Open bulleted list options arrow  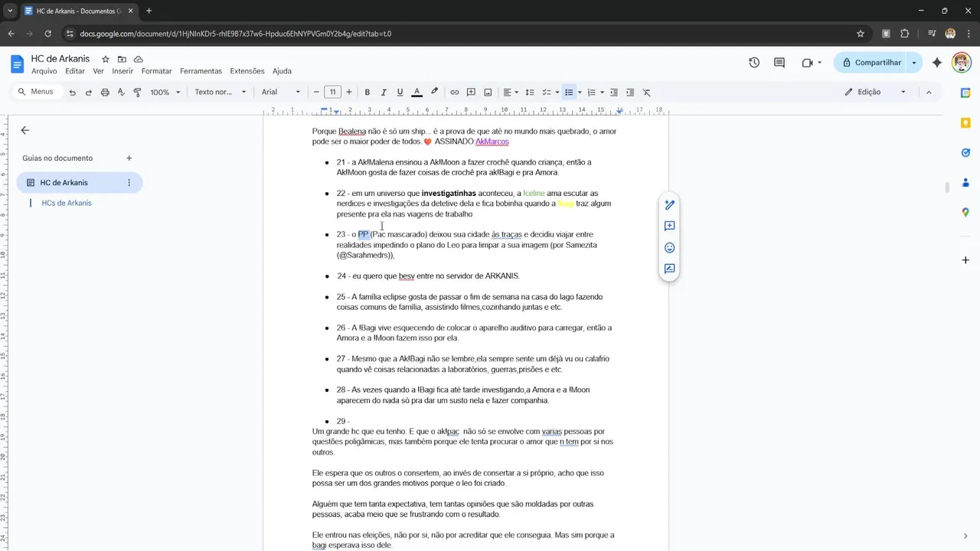pyautogui.click(x=580, y=92)
